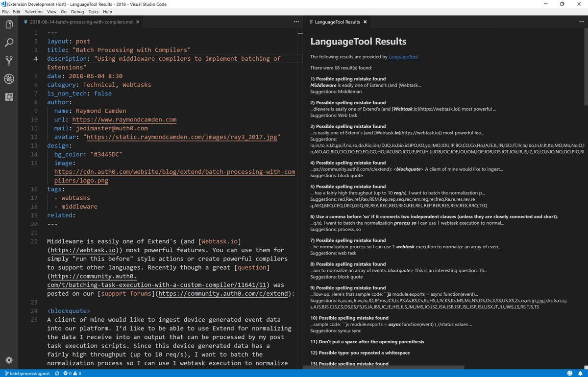
Task: Click the synchronize changes icon in status bar
Action: pos(57,373)
